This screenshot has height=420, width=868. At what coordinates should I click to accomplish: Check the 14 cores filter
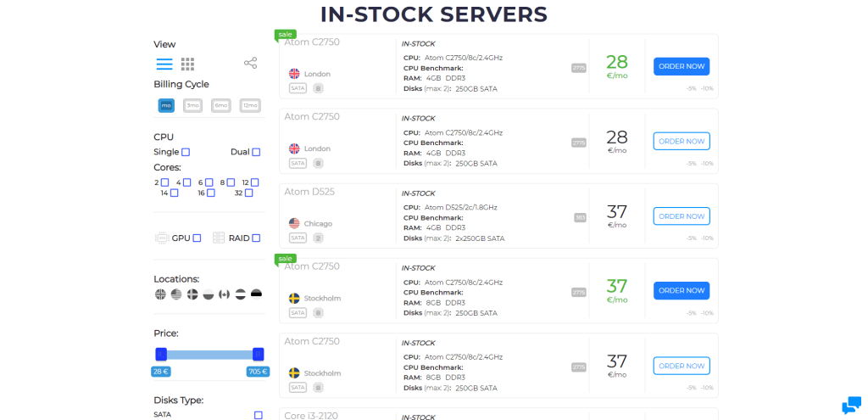[174, 193]
